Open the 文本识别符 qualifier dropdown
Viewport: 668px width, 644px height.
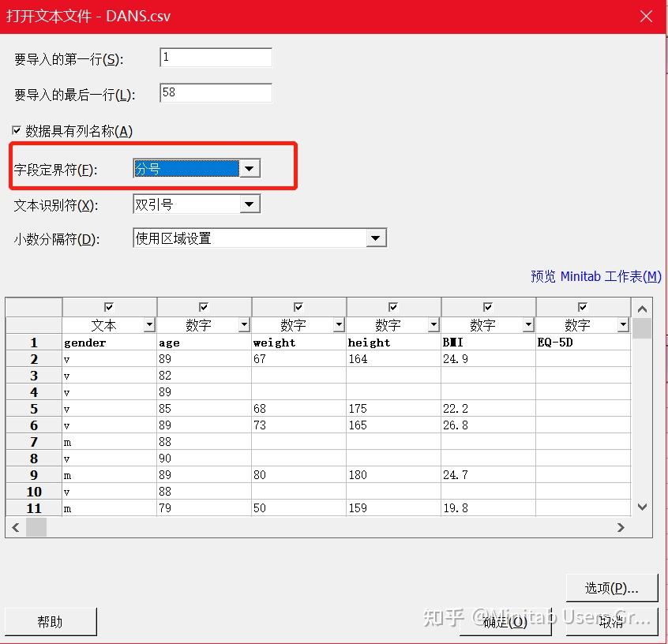tap(250, 204)
